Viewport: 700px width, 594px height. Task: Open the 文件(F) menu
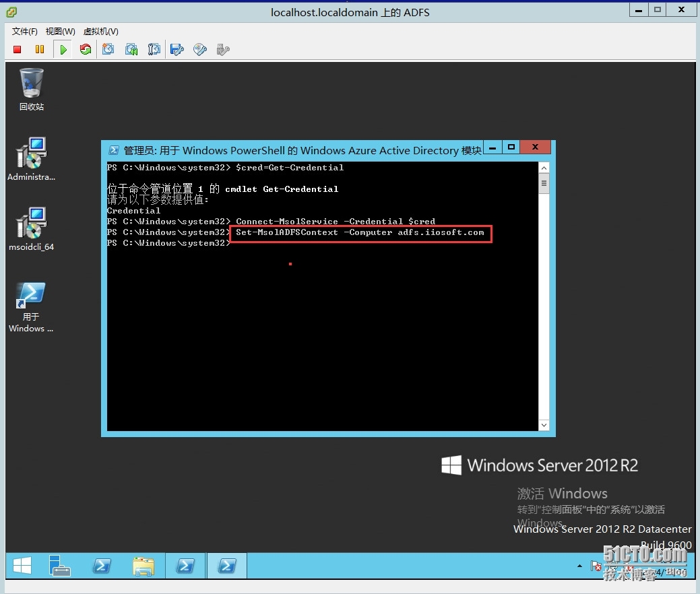[24, 31]
